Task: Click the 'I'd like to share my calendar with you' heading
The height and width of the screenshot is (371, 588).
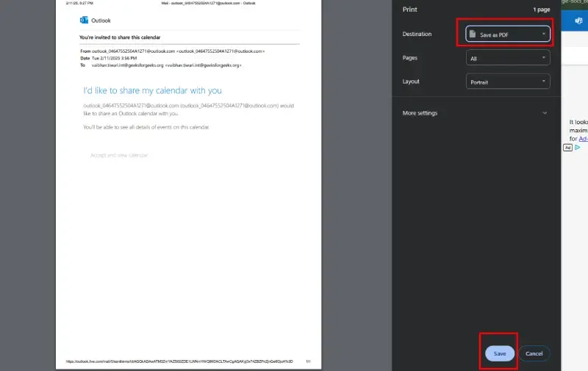Action: (x=152, y=90)
